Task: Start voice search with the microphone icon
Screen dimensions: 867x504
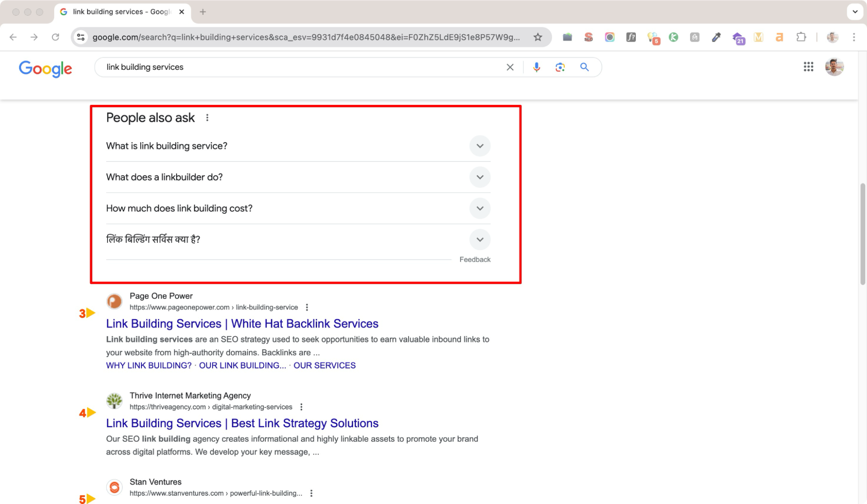Action: tap(537, 67)
